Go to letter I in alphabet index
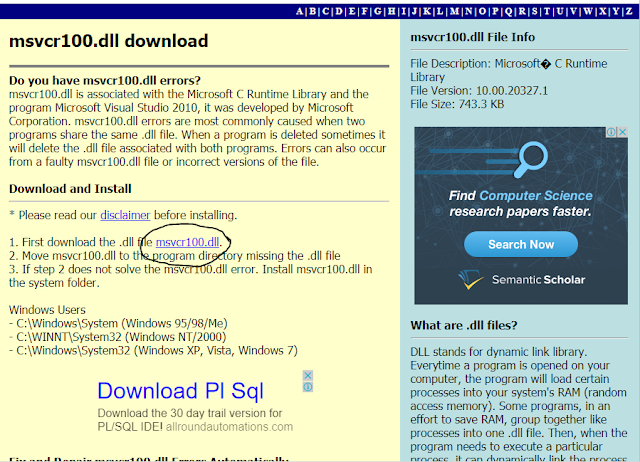This screenshot has height=462, width=640. pyautogui.click(x=404, y=11)
